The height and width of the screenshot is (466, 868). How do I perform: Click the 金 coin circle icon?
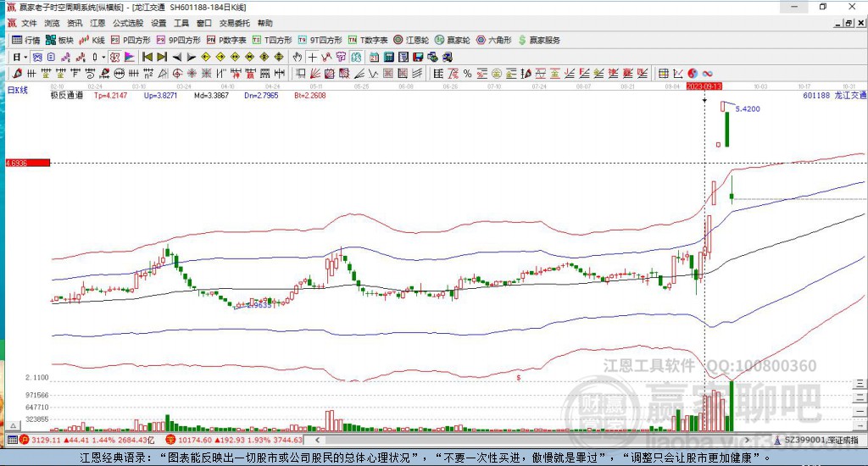497,74
